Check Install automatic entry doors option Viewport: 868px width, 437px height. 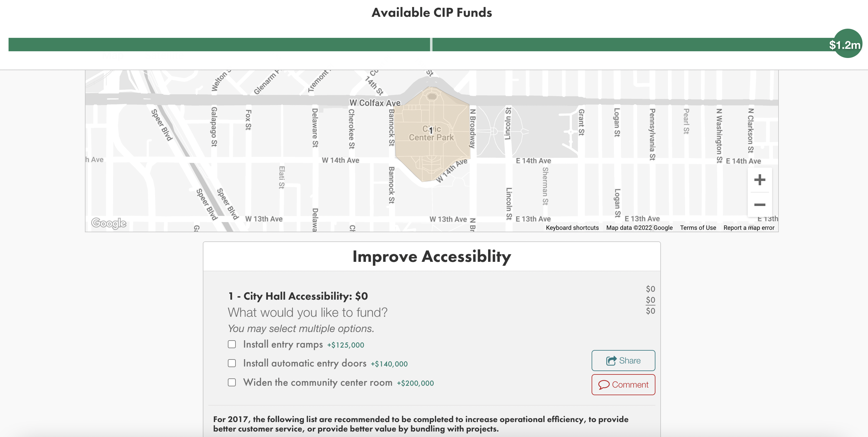232,363
